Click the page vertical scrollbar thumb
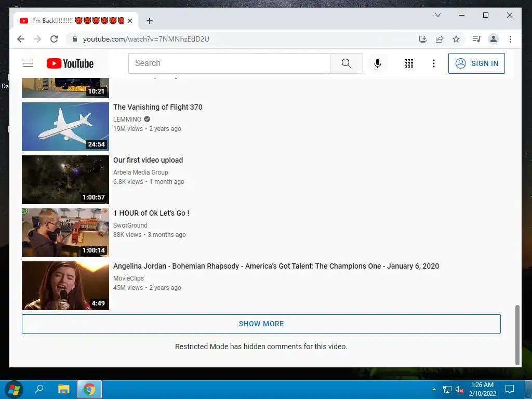This screenshot has height=399, width=532. coord(517,335)
